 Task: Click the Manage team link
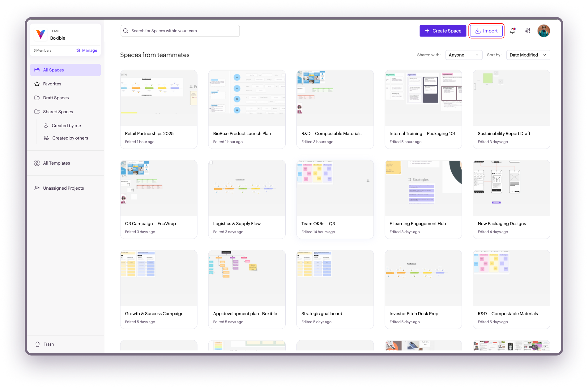coord(87,50)
